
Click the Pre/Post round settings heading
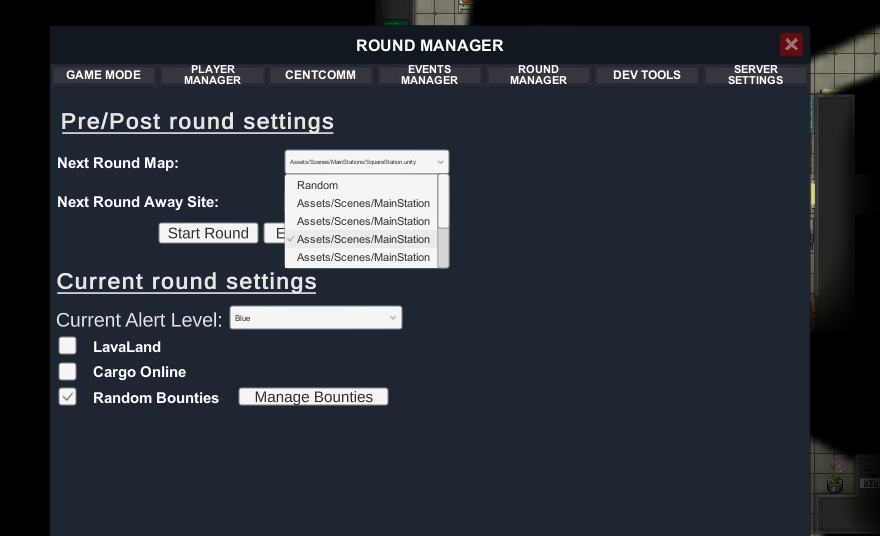pos(197,122)
